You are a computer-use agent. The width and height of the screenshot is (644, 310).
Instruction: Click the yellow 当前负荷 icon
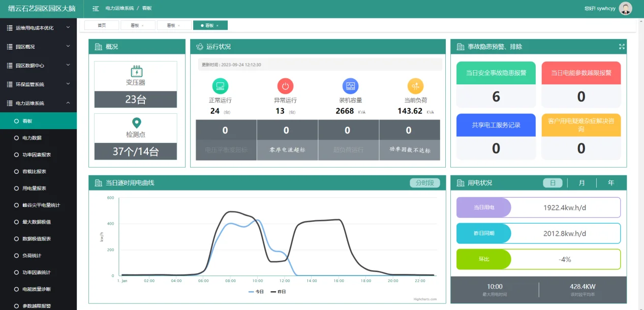[x=415, y=86]
